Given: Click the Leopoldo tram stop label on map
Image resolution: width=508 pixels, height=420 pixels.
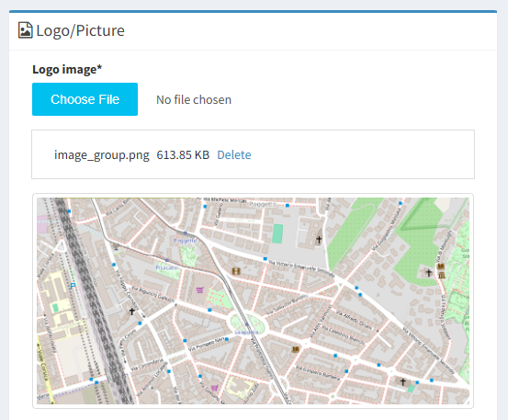Looking at the screenshot, I should click(x=246, y=332).
